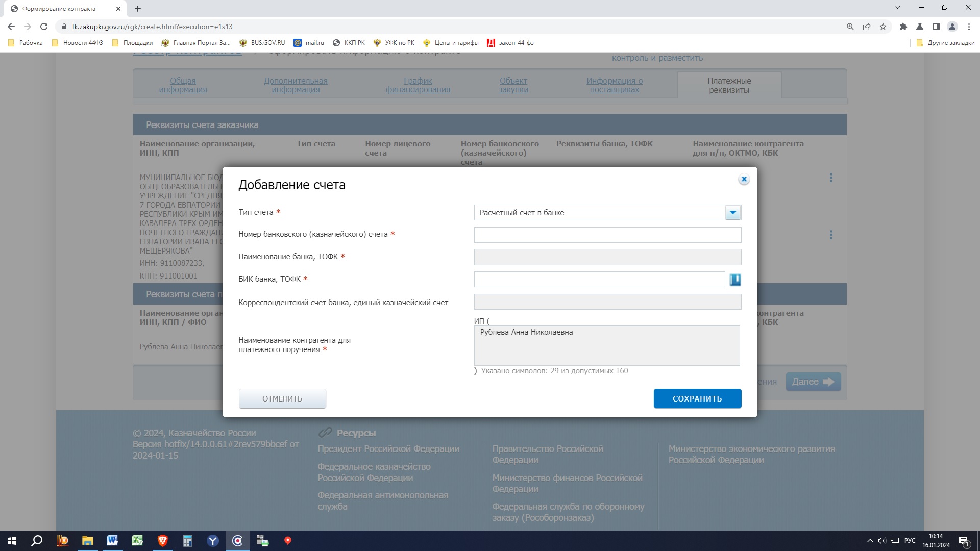Open a new browser tab

click(138, 9)
